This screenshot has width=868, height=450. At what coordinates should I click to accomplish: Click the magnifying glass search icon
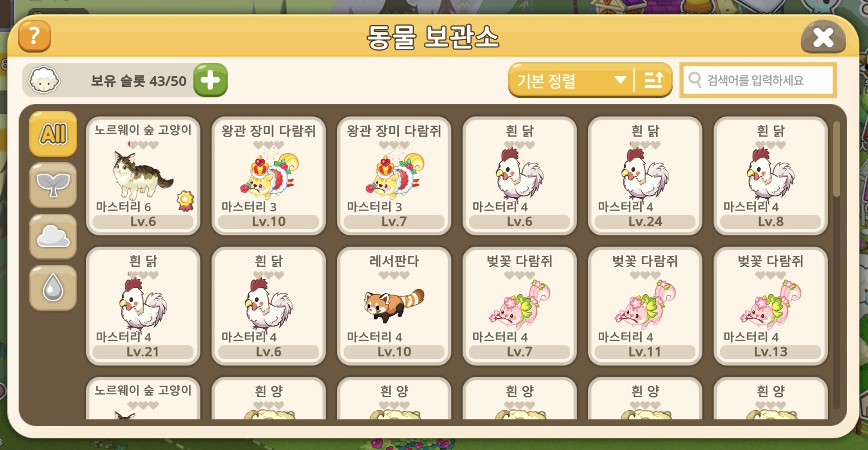coord(695,80)
